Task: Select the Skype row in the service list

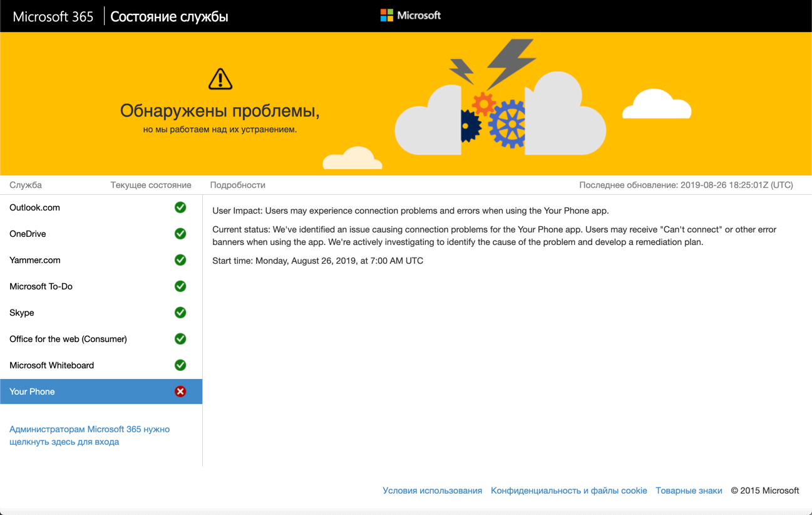Action: 75,313
